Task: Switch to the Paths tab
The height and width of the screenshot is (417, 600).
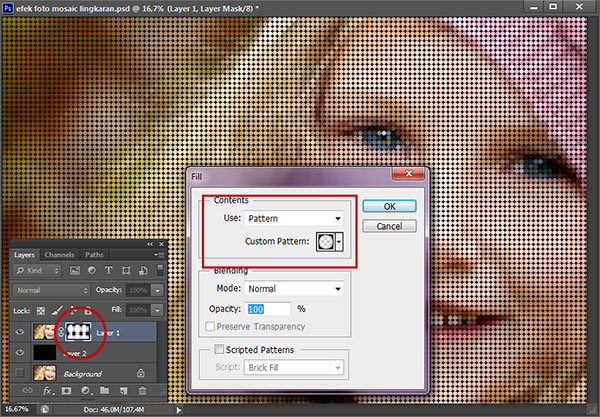Action: point(94,255)
